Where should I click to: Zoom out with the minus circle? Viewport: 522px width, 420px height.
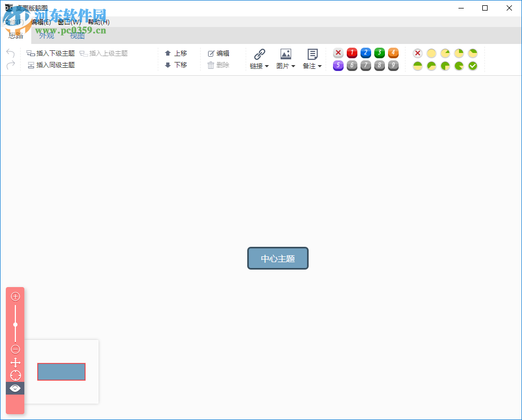point(15,350)
